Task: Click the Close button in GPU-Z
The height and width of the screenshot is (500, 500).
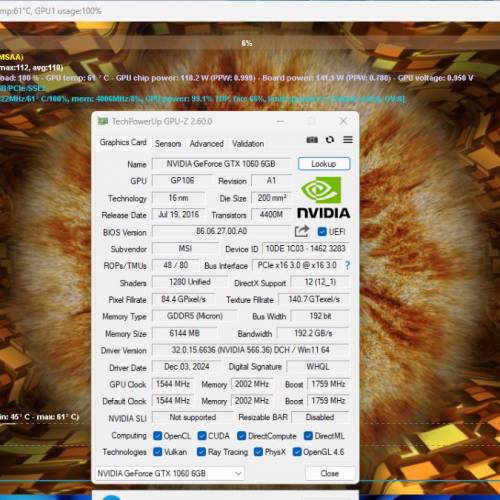Action: point(330,473)
